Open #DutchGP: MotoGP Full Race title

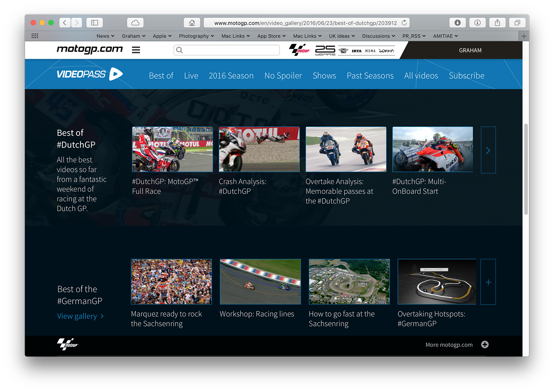165,187
